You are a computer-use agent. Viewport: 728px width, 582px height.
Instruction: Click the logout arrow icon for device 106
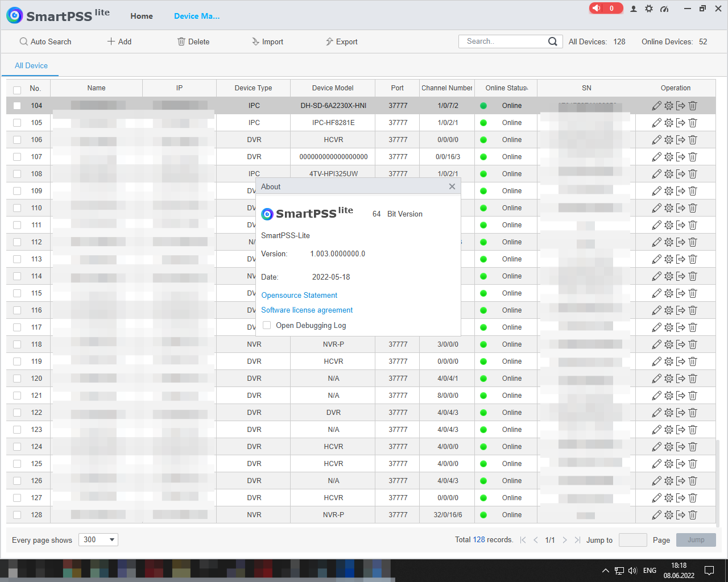point(681,140)
